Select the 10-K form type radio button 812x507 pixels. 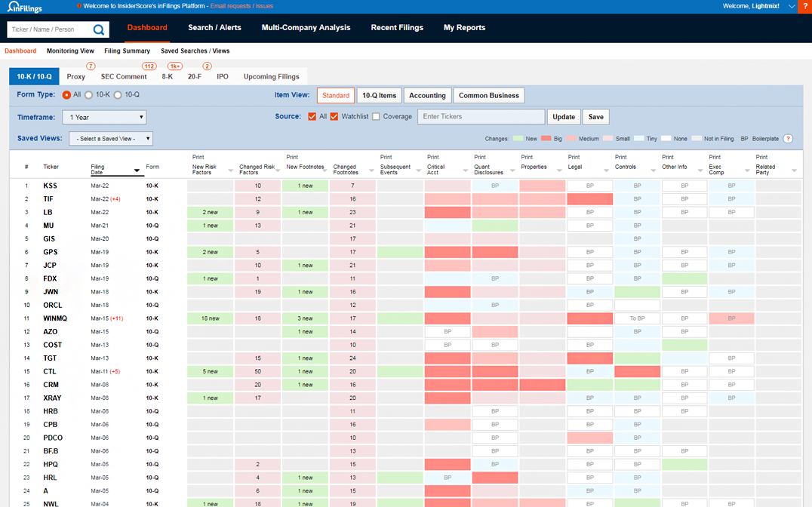[x=88, y=95]
